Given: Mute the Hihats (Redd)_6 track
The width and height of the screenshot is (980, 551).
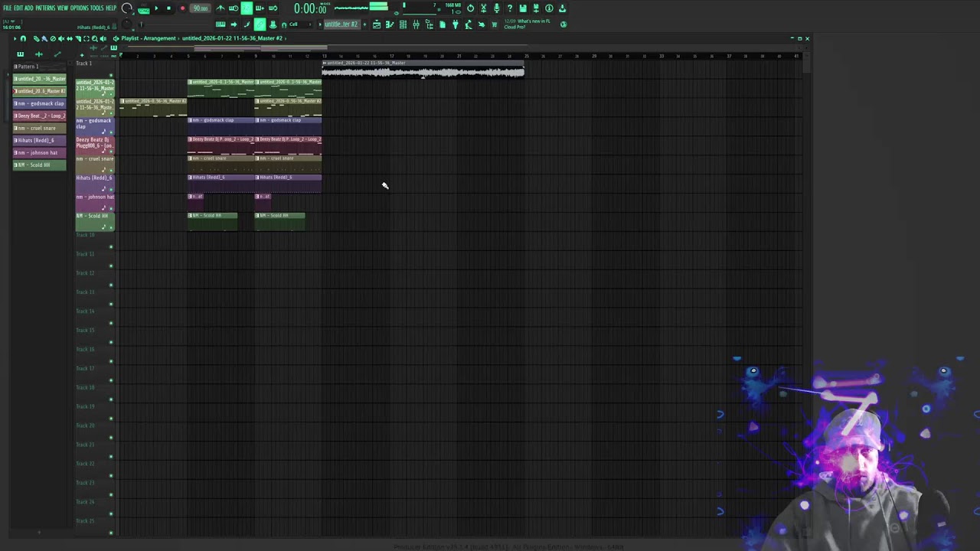Looking at the screenshot, I should click(111, 189).
